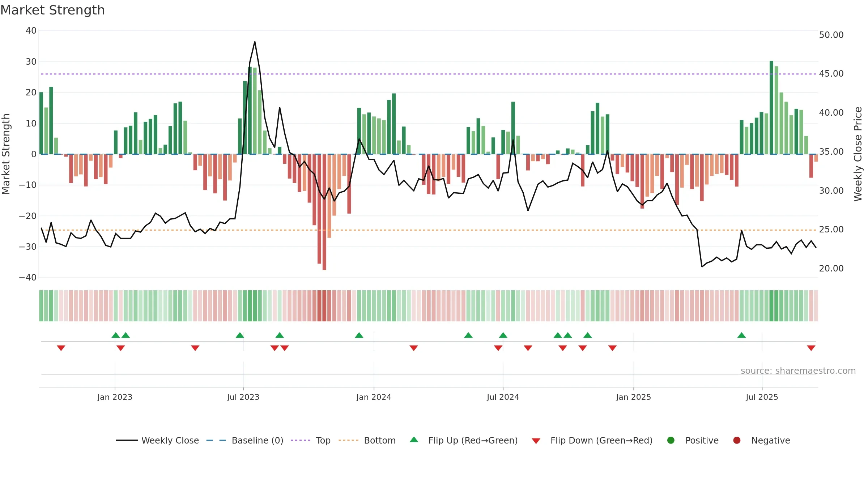Image resolution: width=868 pixels, height=488 pixels.
Task: Click the tallest green strength bar just after Jul 2025
Action: (x=771, y=107)
